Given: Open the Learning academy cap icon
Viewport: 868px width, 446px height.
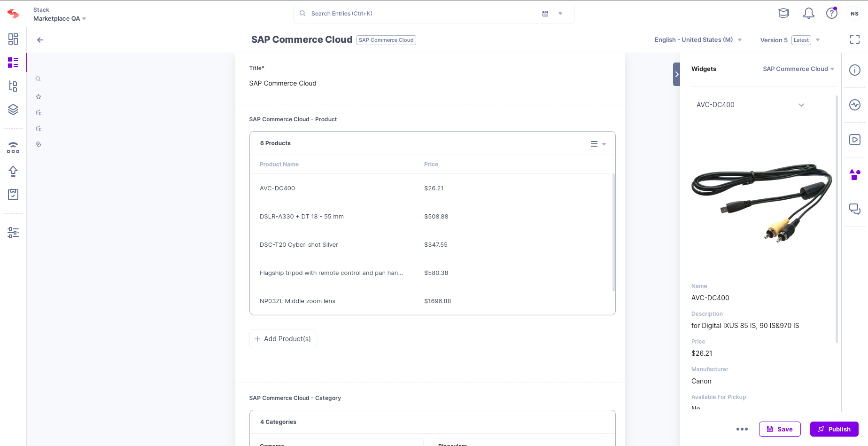Looking at the screenshot, I should tap(783, 13).
